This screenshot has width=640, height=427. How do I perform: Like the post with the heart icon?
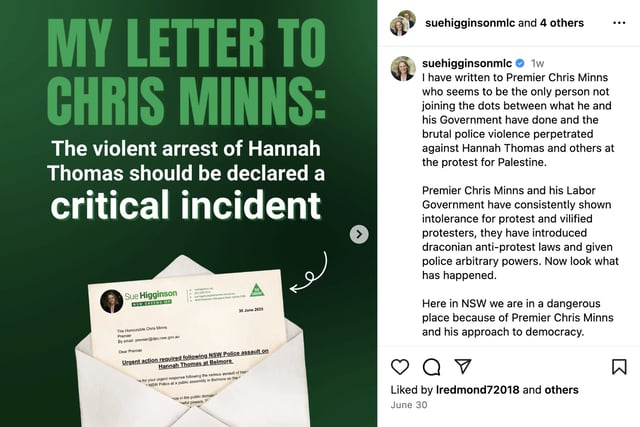(x=400, y=367)
